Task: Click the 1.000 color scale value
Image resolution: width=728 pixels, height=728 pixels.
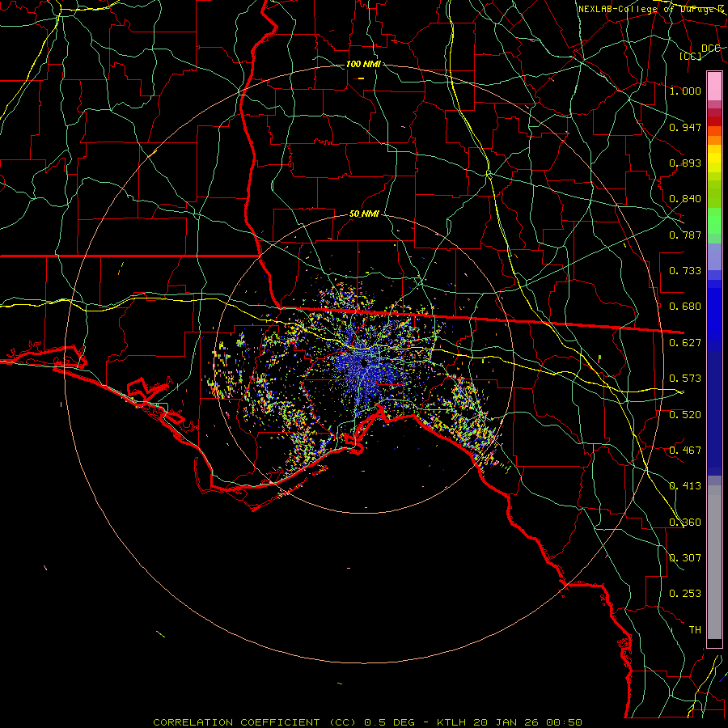Action: 685,91
